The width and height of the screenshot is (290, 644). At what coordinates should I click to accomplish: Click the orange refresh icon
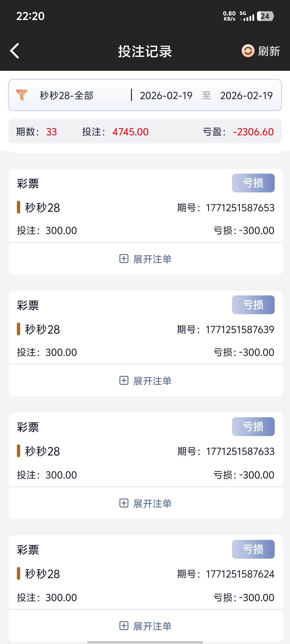point(248,51)
